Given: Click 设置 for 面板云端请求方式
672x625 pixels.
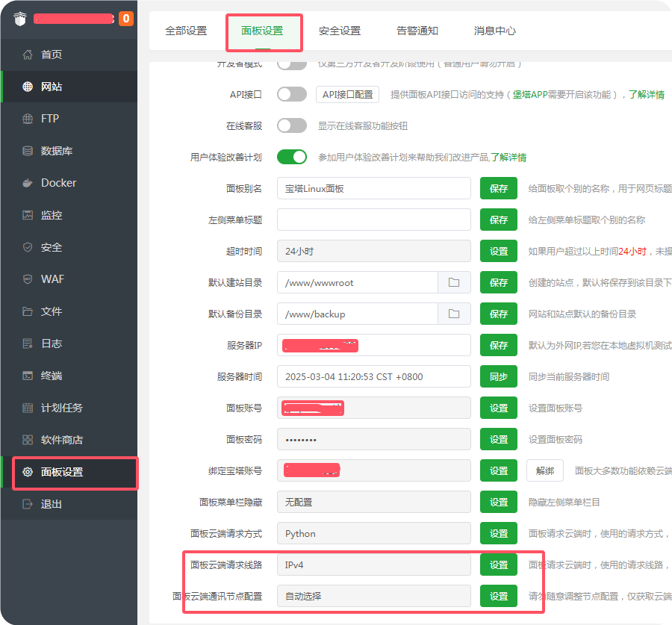Looking at the screenshot, I should tap(499, 533).
